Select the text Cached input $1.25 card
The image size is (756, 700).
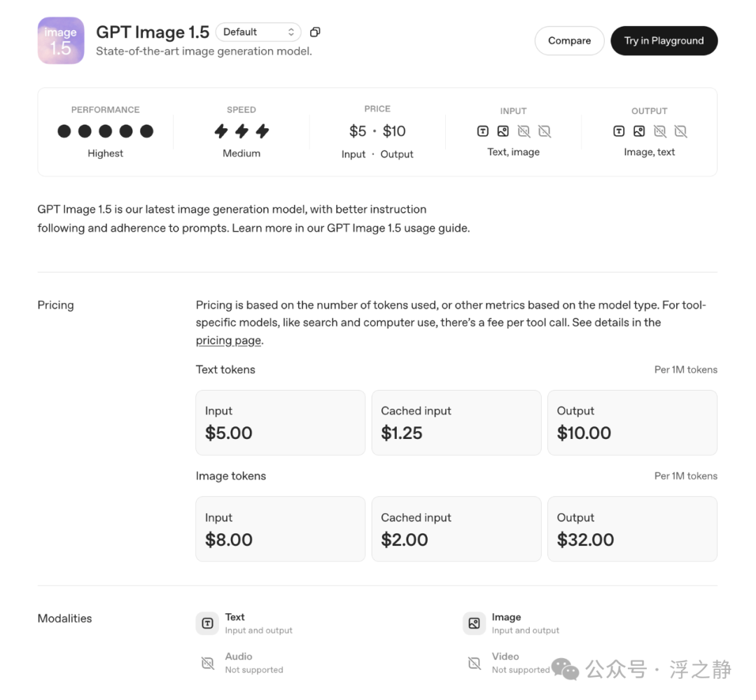point(456,423)
